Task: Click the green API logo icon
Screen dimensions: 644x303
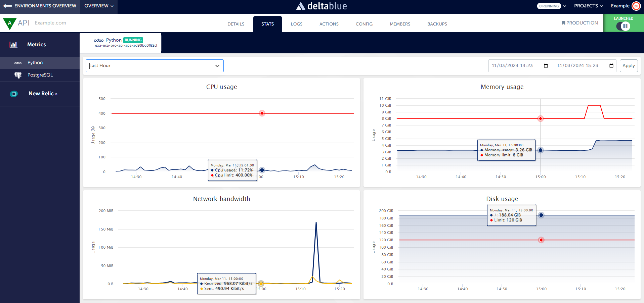Action: (9, 23)
